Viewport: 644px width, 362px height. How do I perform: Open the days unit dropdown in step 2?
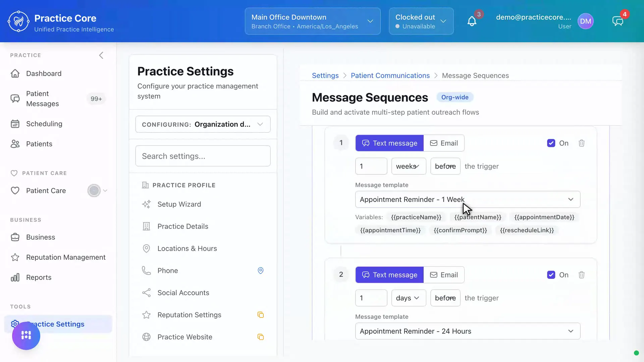(409, 298)
